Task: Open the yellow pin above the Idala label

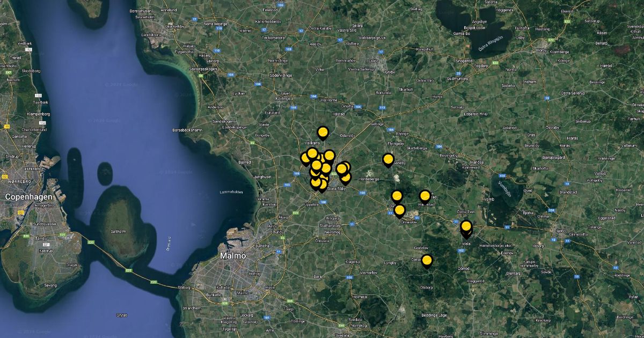Action: [466, 227]
